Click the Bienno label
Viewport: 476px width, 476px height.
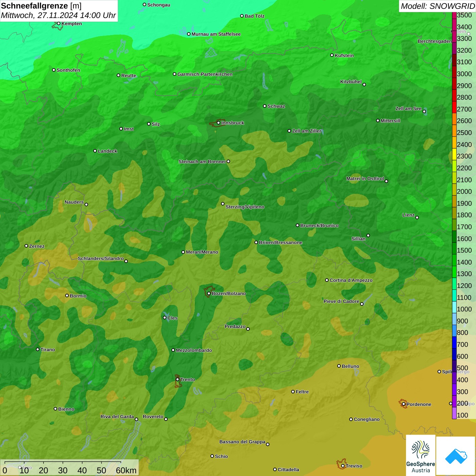(x=66, y=409)
